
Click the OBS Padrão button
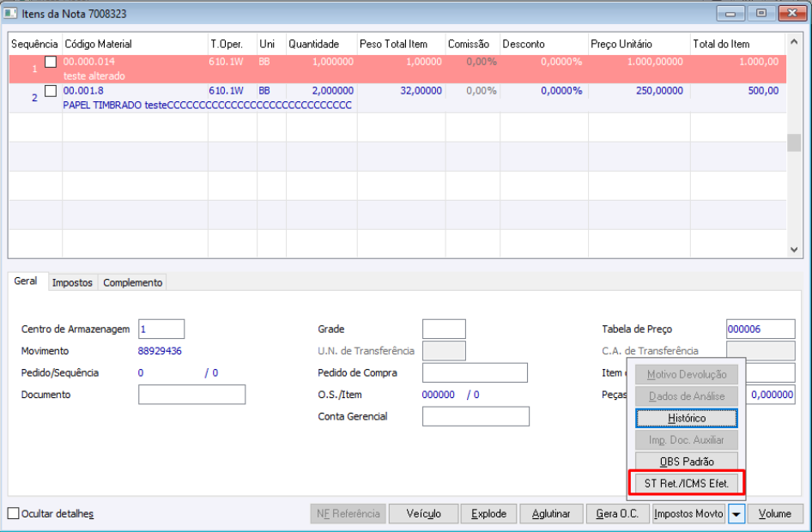pyautogui.click(x=686, y=461)
